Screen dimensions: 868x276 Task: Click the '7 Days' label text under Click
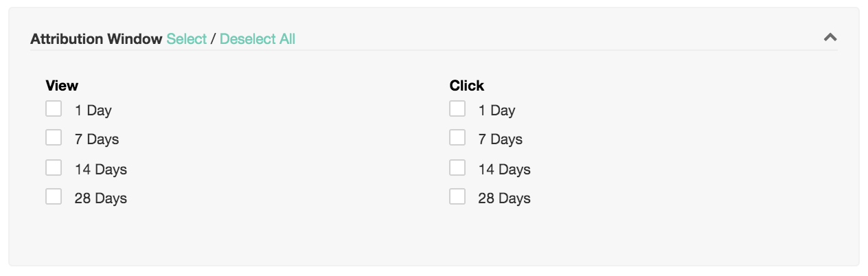pos(501,139)
